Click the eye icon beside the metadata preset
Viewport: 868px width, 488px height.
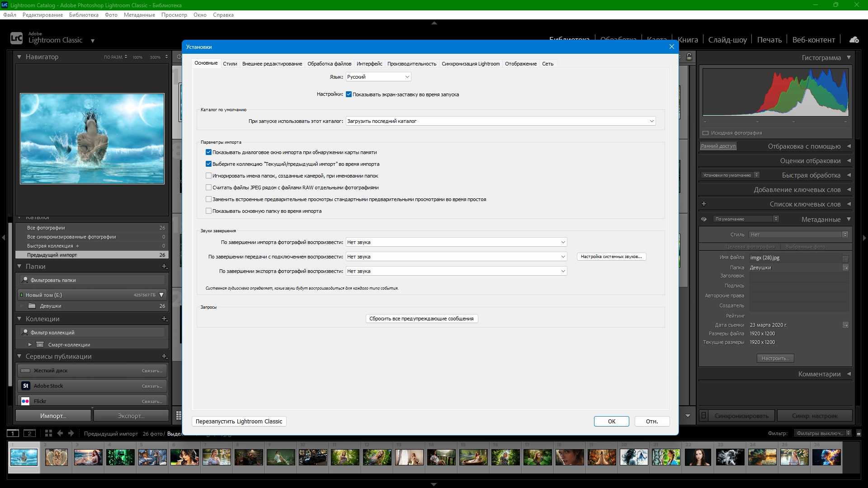coord(704,219)
